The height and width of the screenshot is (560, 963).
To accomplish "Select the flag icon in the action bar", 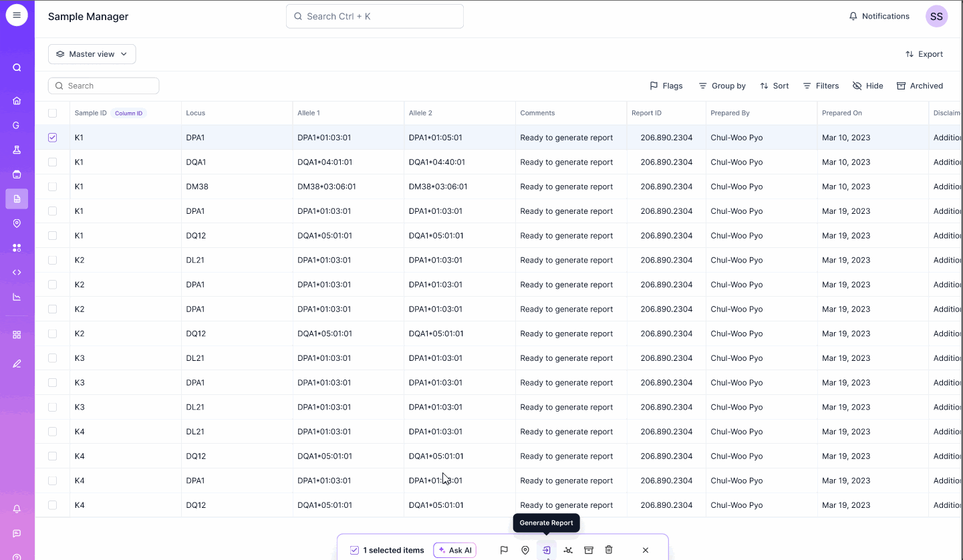I will [x=504, y=549].
